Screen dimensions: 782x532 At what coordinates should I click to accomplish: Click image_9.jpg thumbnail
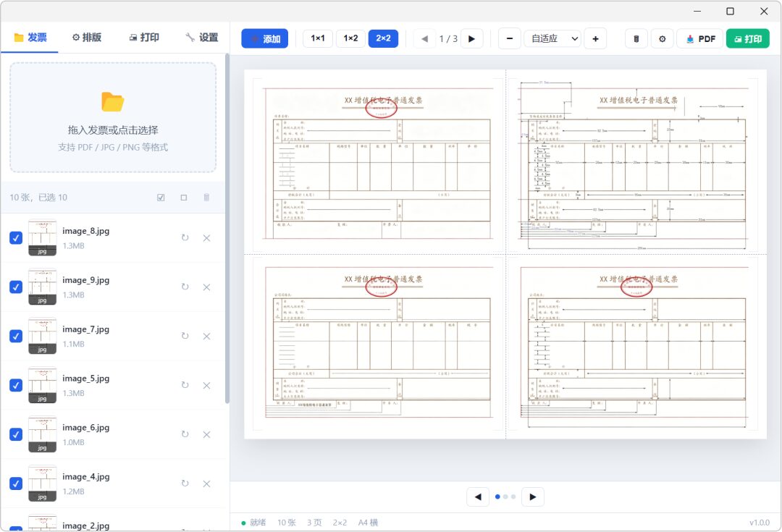[x=43, y=287]
